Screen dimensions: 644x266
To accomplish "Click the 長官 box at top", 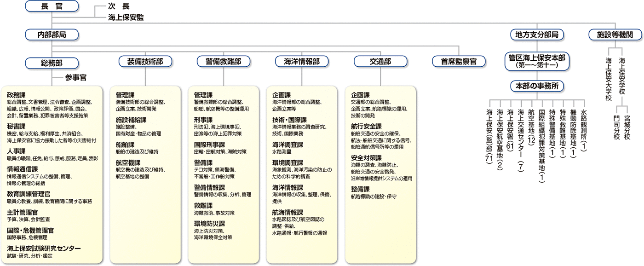I will point(51,7).
